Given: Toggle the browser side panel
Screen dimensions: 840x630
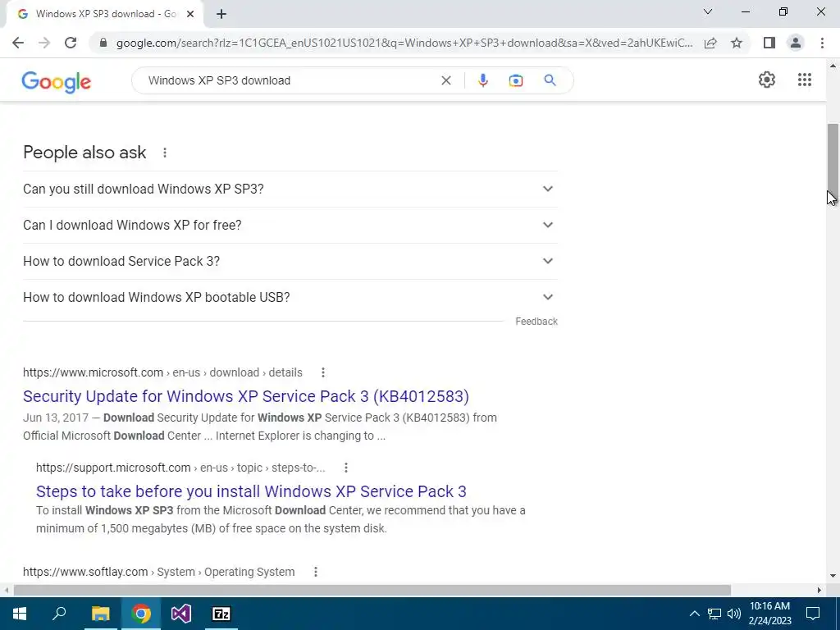Looking at the screenshot, I should pyautogui.click(x=769, y=43).
